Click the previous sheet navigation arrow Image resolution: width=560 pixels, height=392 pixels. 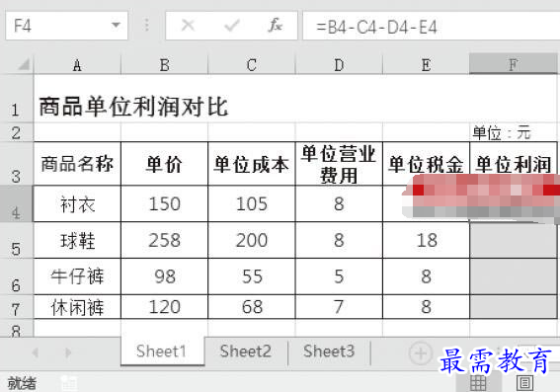[36, 353]
